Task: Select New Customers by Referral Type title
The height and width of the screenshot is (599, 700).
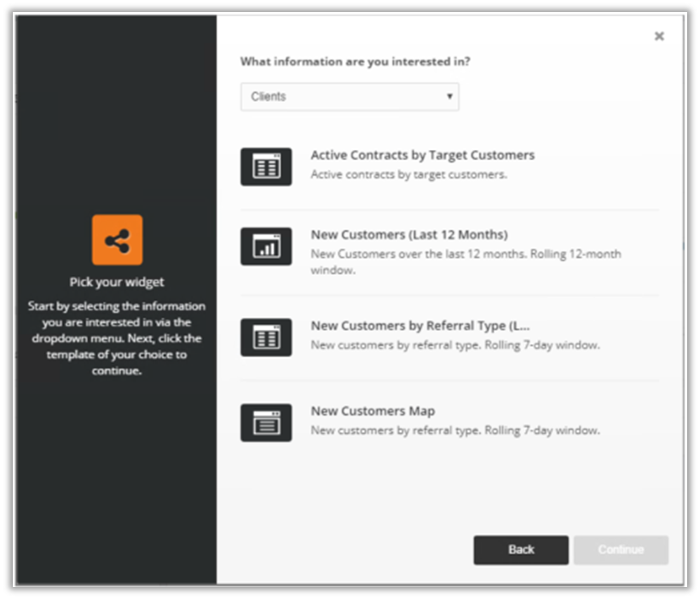Action: pyautogui.click(x=420, y=325)
